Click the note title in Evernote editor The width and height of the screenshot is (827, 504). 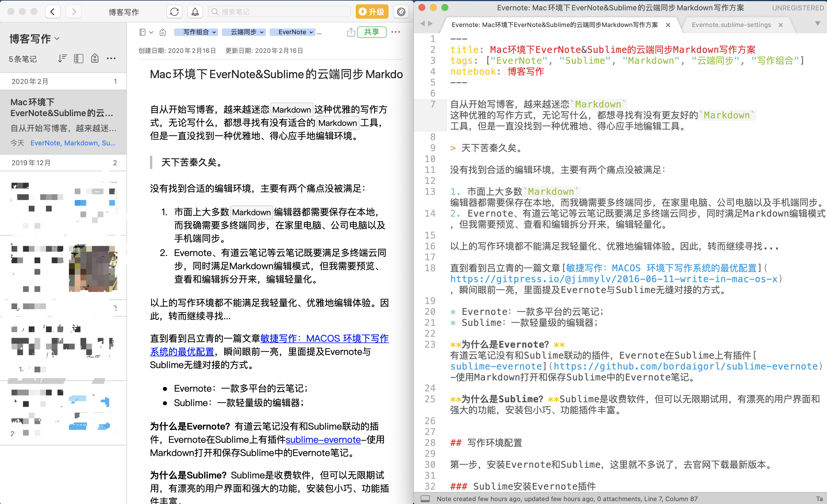(276, 74)
